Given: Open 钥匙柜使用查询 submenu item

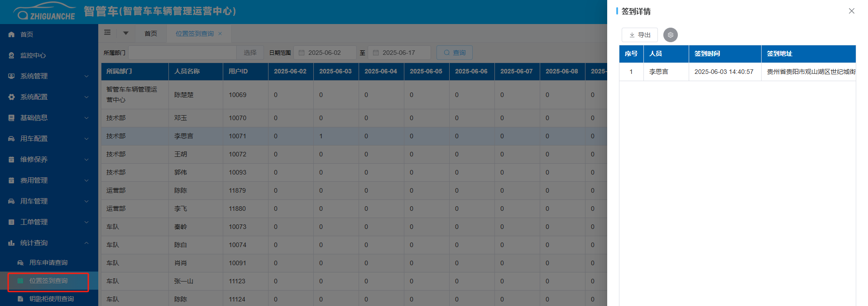Looking at the screenshot, I should [51, 299].
